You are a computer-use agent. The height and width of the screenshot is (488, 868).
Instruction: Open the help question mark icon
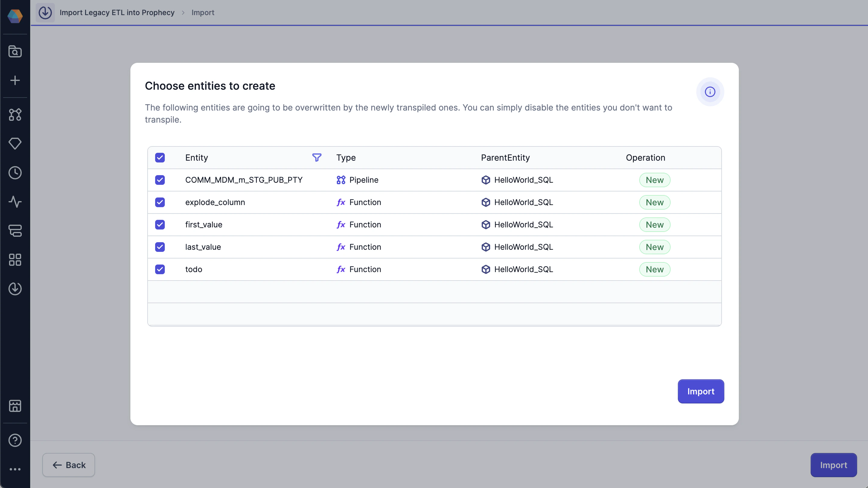[x=15, y=440]
